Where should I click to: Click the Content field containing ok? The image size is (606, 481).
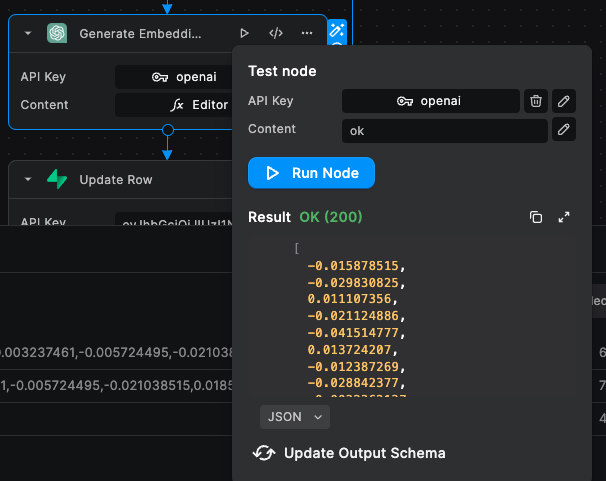tap(444, 131)
